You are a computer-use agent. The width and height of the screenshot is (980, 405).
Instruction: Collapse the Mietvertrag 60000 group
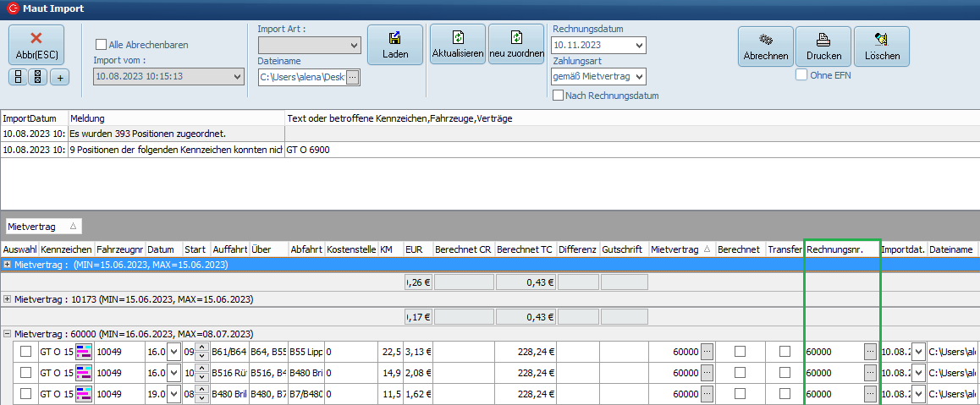click(x=8, y=334)
